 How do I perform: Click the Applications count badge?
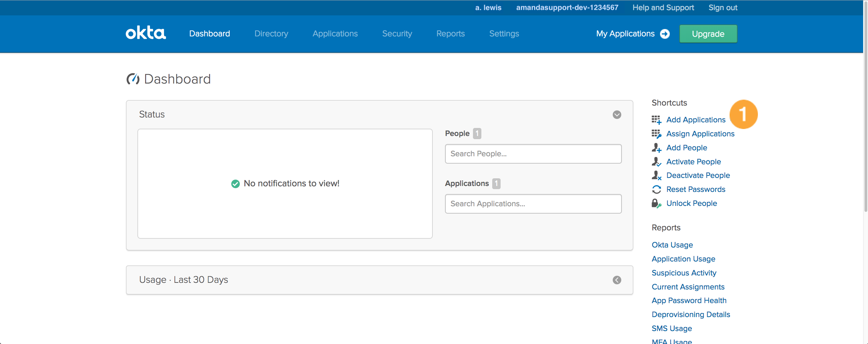[496, 184]
